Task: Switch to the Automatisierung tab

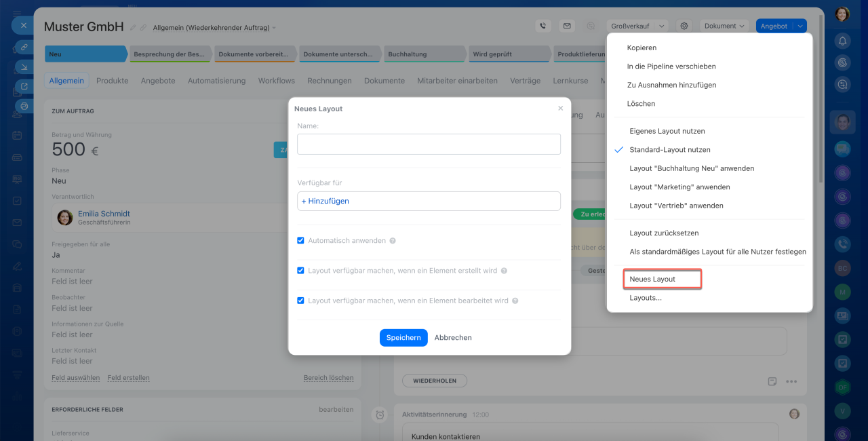Action: (x=216, y=81)
